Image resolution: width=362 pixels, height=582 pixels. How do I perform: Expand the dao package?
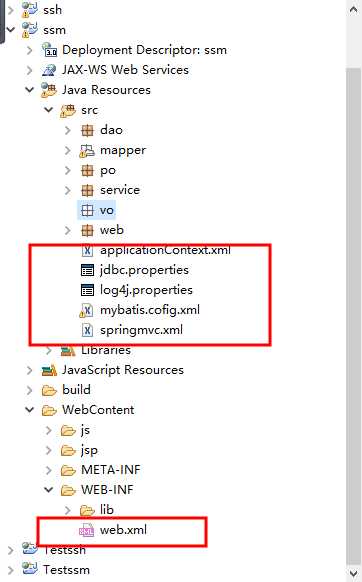pyautogui.click(x=68, y=130)
